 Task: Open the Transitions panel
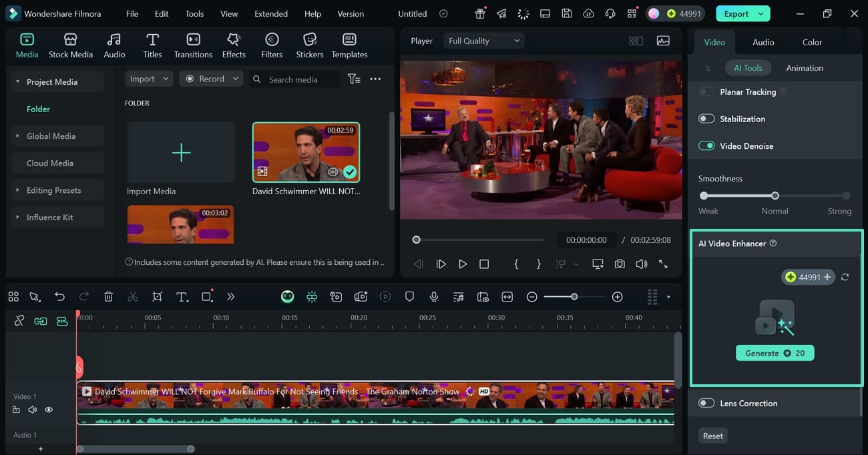[x=193, y=46]
